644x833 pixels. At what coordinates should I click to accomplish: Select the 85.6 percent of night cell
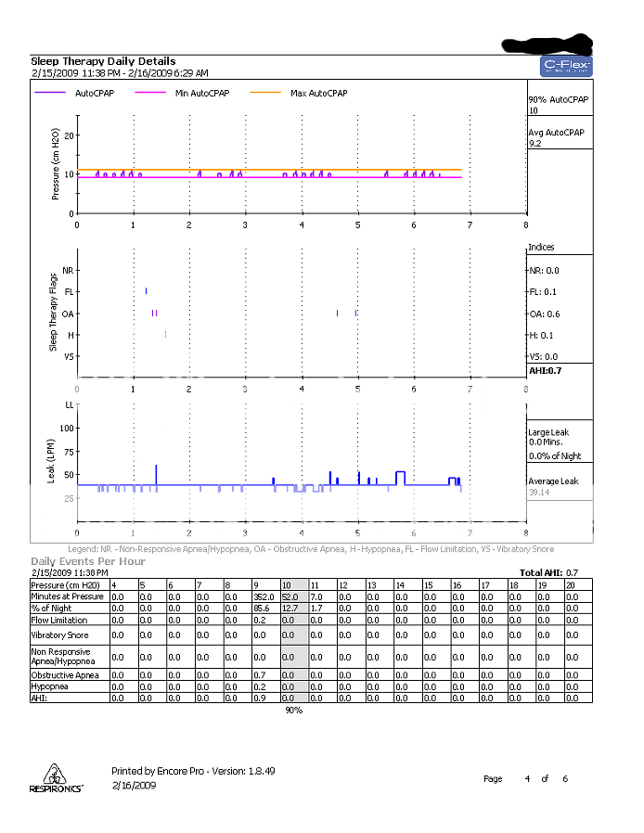coord(265,608)
